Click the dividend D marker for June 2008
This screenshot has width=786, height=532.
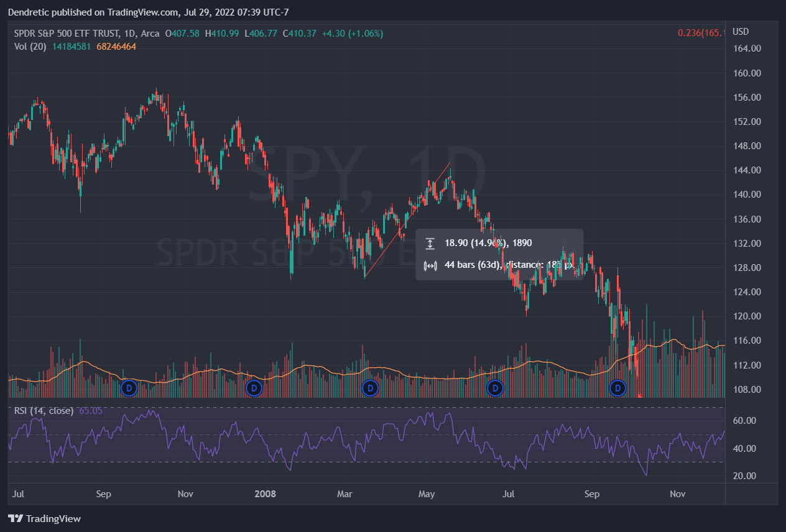coord(495,388)
